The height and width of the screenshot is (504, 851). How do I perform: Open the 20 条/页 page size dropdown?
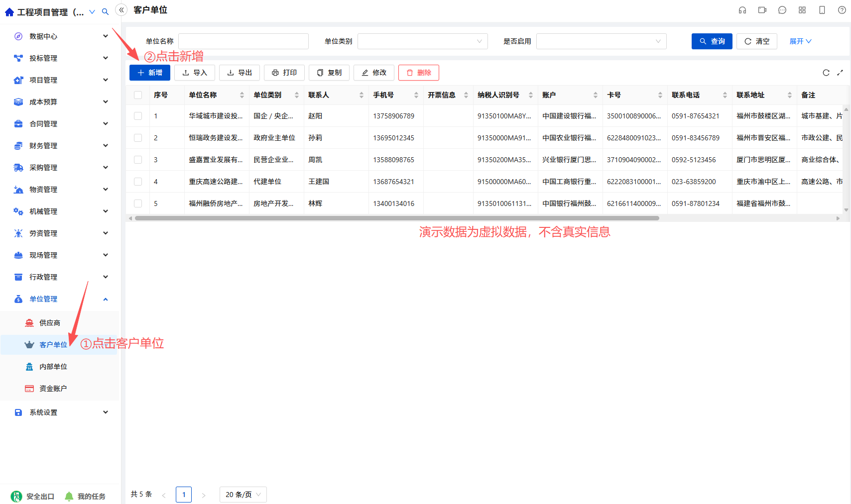tap(243, 495)
